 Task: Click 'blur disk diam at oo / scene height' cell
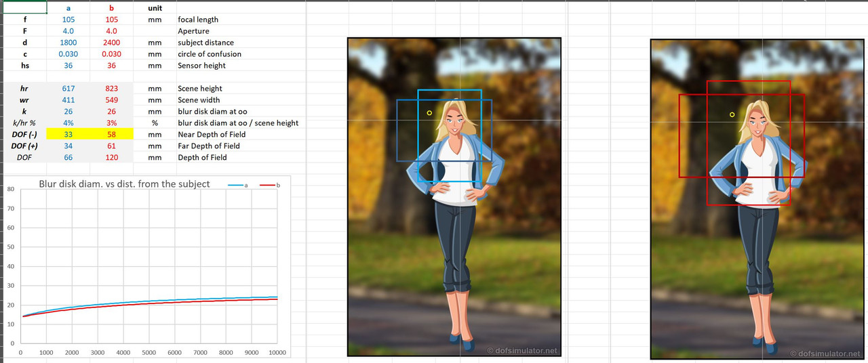point(238,123)
